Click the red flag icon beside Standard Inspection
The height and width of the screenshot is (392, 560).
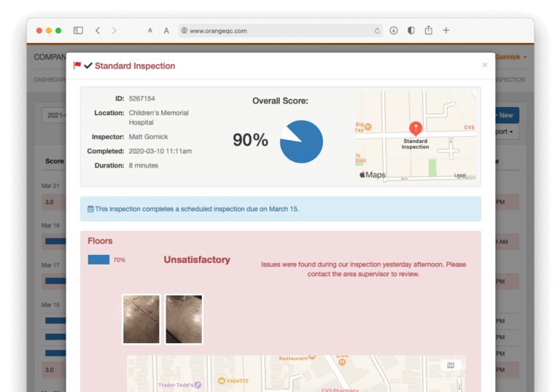pos(77,66)
